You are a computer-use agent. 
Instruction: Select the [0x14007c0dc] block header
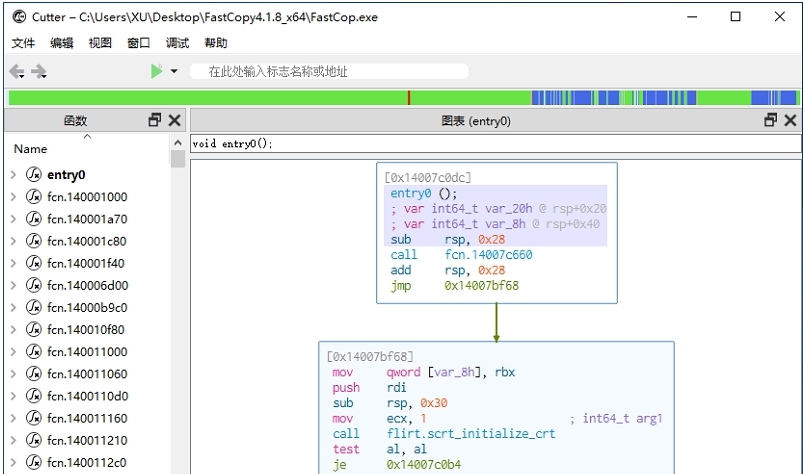[428, 178]
